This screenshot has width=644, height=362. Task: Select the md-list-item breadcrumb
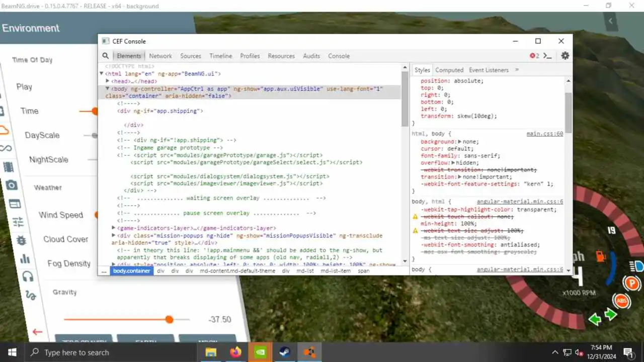336,270
